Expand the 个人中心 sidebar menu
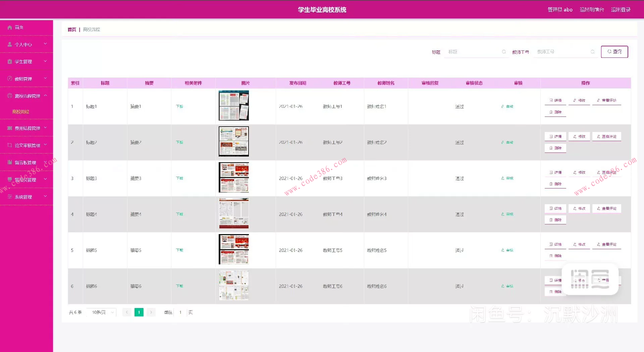 pyautogui.click(x=26, y=44)
